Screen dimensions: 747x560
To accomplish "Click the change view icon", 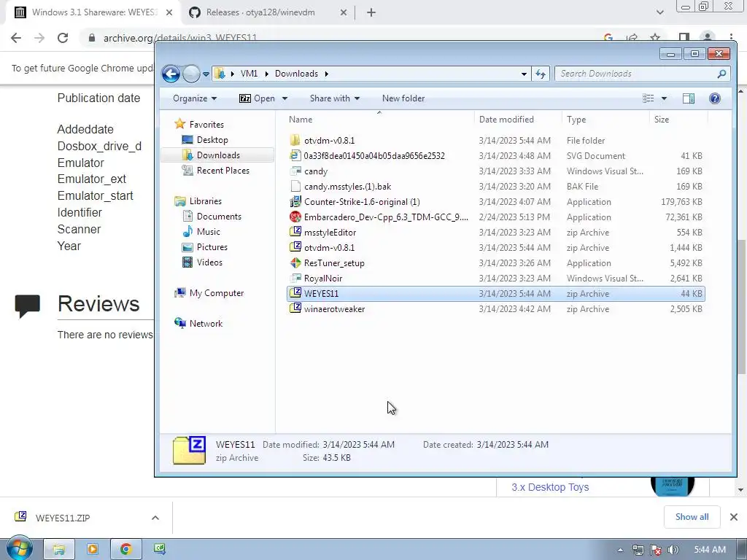I will (649, 98).
